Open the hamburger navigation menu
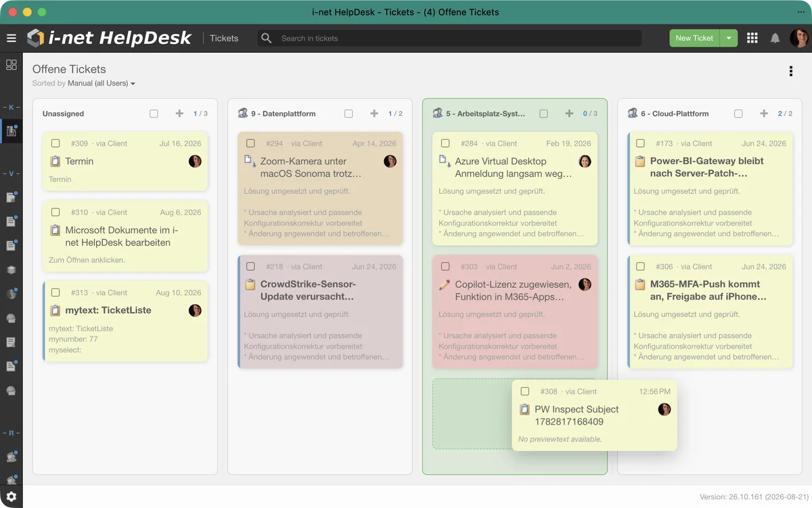The image size is (812, 508). coord(11,38)
